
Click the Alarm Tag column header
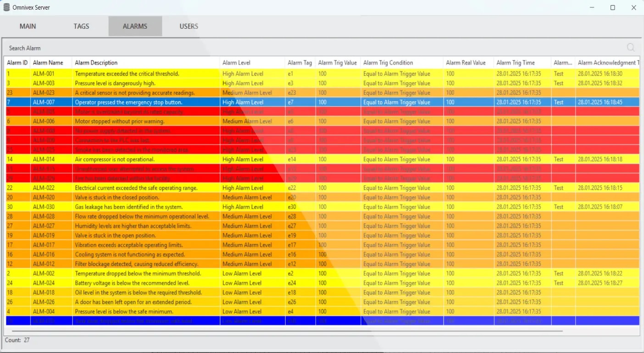pyautogui.click(x=300, y=63)
